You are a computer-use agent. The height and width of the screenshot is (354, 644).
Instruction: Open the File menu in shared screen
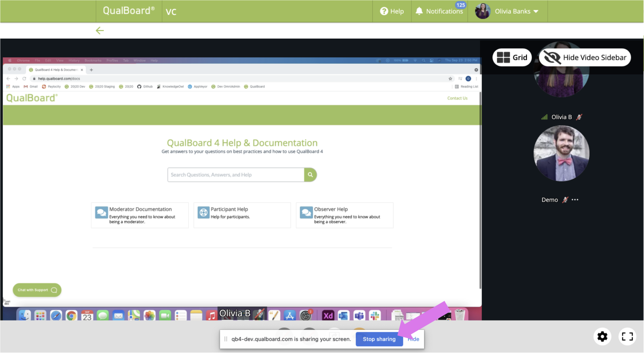[x=37, y=60]
